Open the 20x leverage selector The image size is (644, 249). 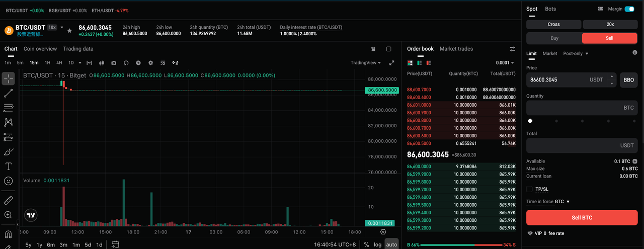[x=610, y=24]
